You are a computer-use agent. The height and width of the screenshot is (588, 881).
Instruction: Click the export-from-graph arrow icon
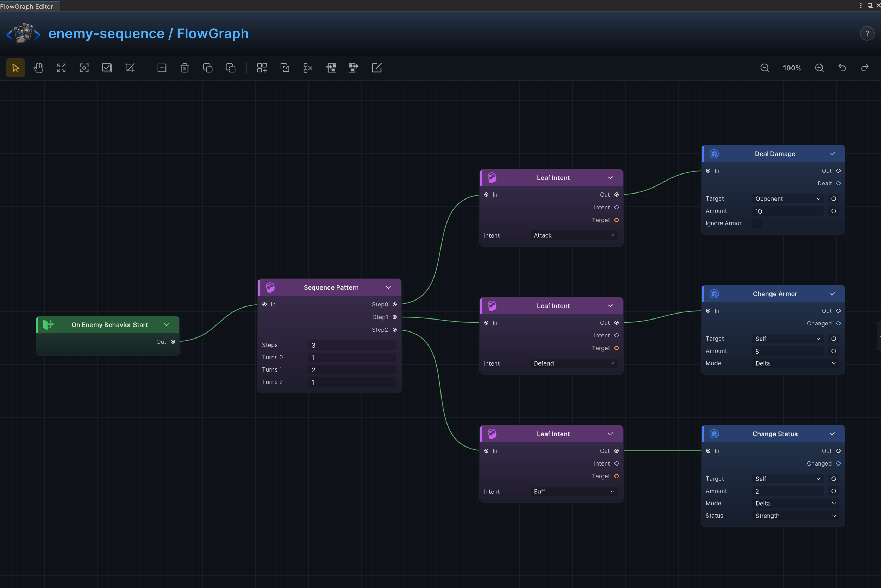354,68
